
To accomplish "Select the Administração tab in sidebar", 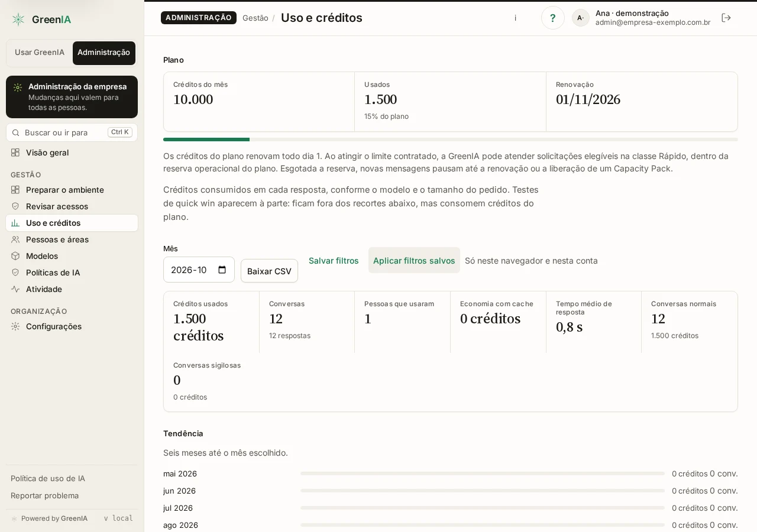I will click(104, 53).
